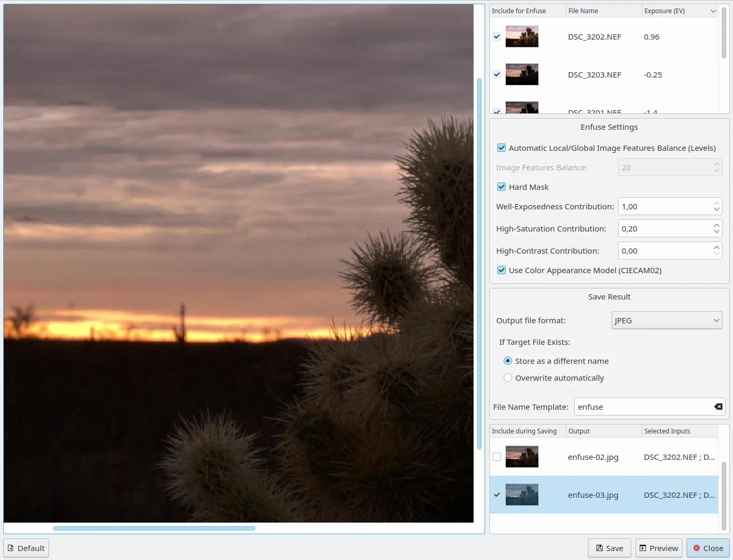
Task: Open the Output file format dropdown
Action: [667, 321]
